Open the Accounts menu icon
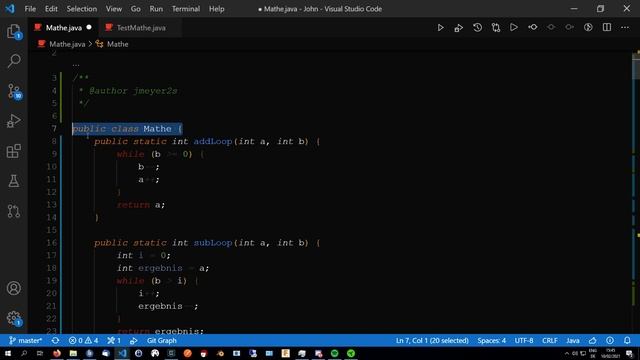The image size is (640, 360). 14,288
